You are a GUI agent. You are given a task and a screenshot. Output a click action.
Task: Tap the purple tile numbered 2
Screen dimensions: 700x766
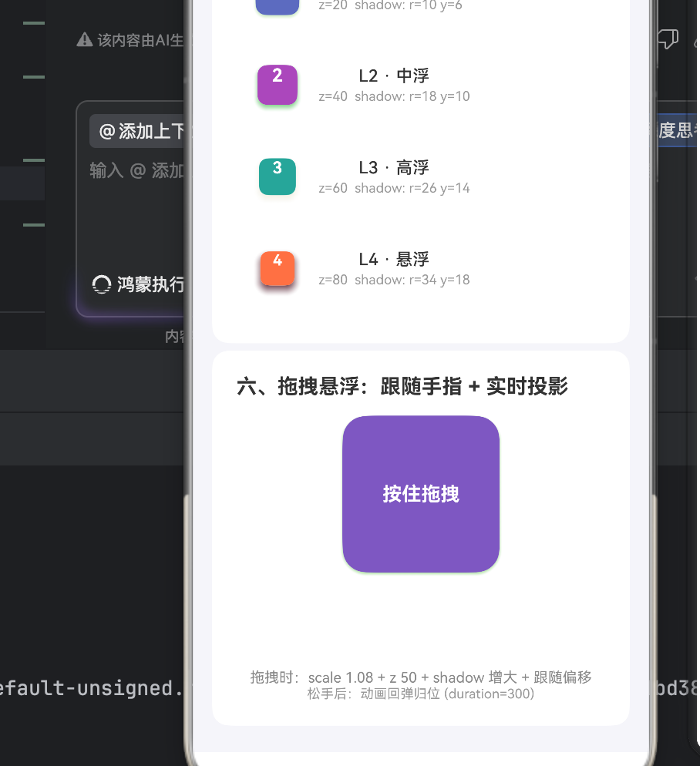278,85
